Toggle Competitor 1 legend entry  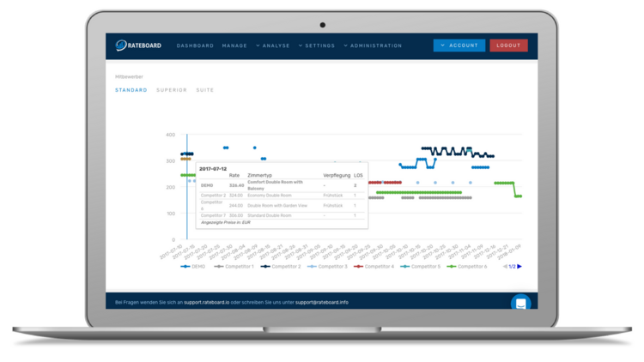(x=234, y=267)
